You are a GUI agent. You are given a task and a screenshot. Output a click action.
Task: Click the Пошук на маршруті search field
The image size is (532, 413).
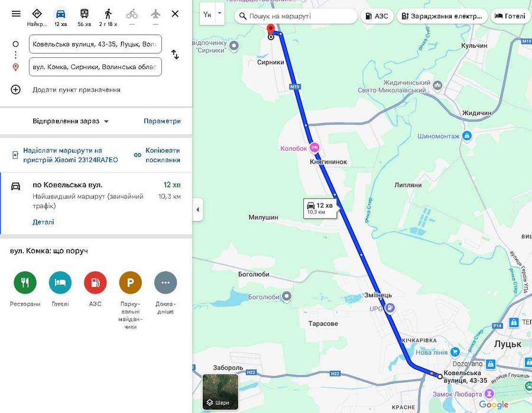[x=296, y=16]
